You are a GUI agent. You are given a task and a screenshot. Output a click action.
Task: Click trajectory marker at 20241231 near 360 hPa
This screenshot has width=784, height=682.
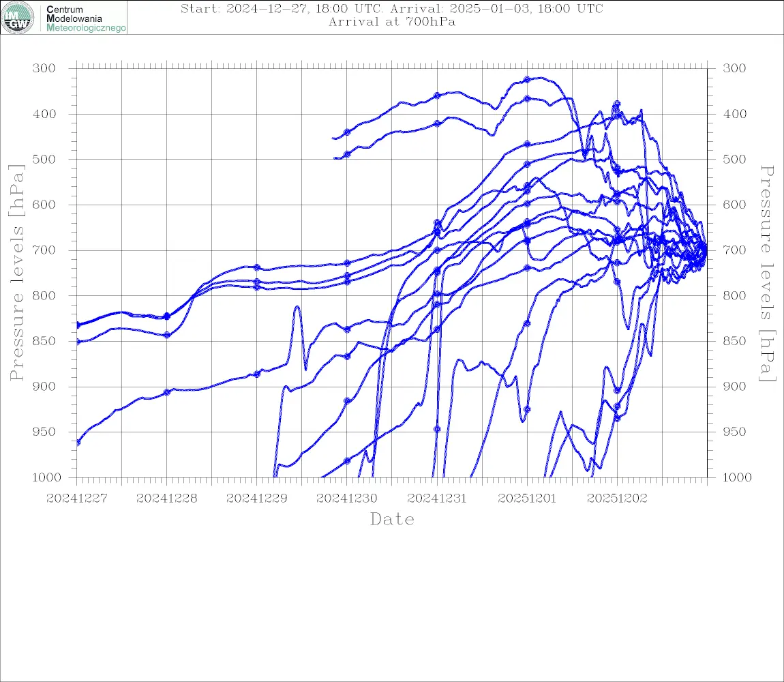[437, 95]
